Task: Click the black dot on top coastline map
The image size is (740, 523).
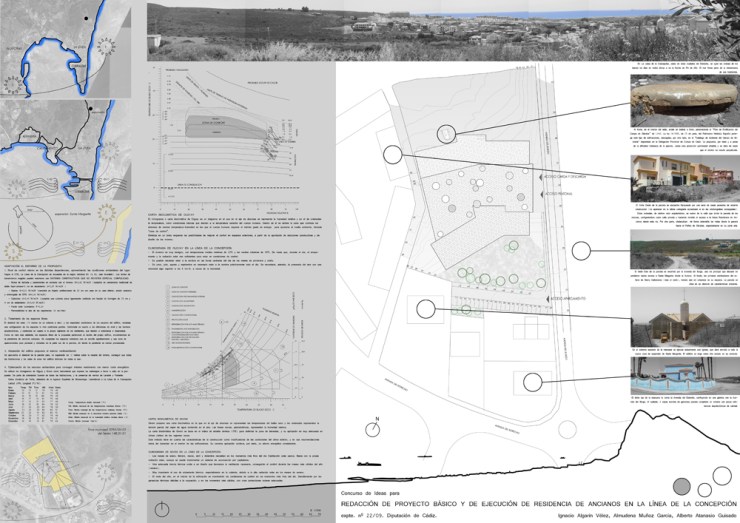Action: [88, 20]
